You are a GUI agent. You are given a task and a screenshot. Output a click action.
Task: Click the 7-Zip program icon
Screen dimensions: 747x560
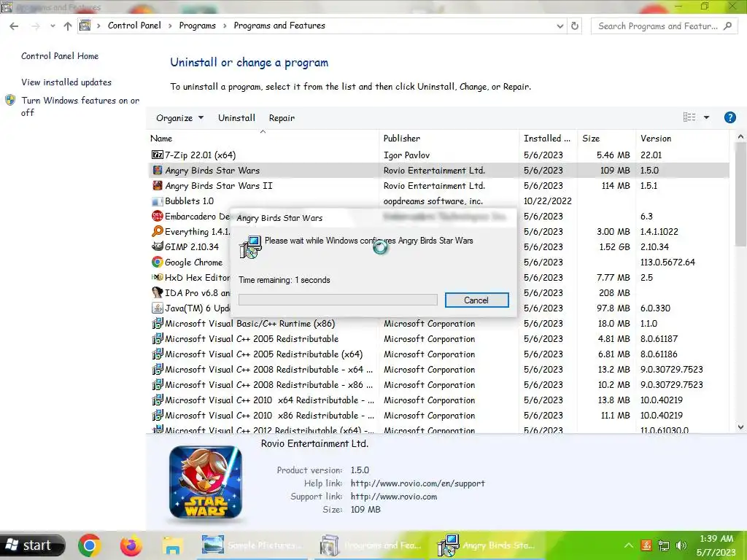[158, 155]
